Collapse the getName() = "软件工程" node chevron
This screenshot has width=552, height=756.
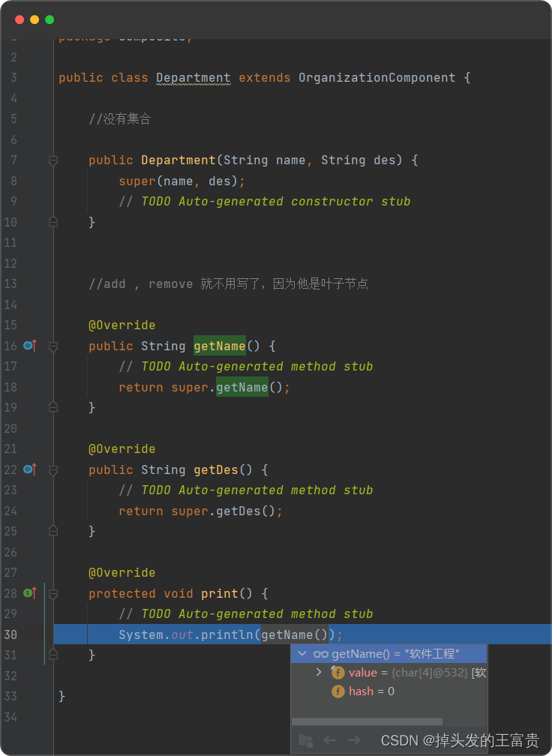[x=302, y=654]
